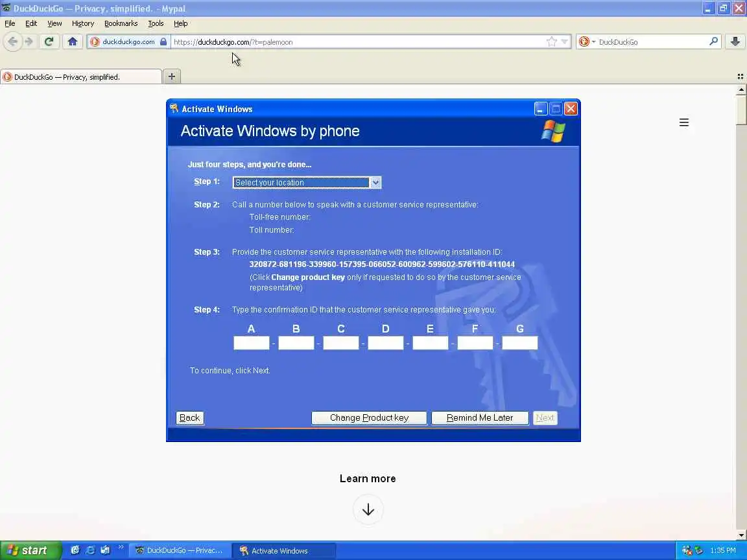Select the DuckDuckGo — Privacy, simplified tab
The width and height of the screenshot is (747, 560).
[81, 76]
